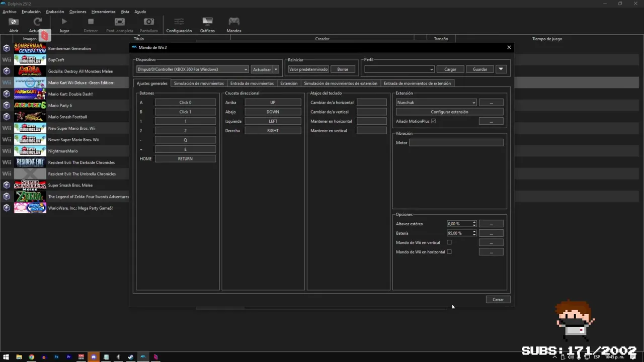
Task: Open the dropdown arrow next to Guardar
Action: click(x=501, y=69)
